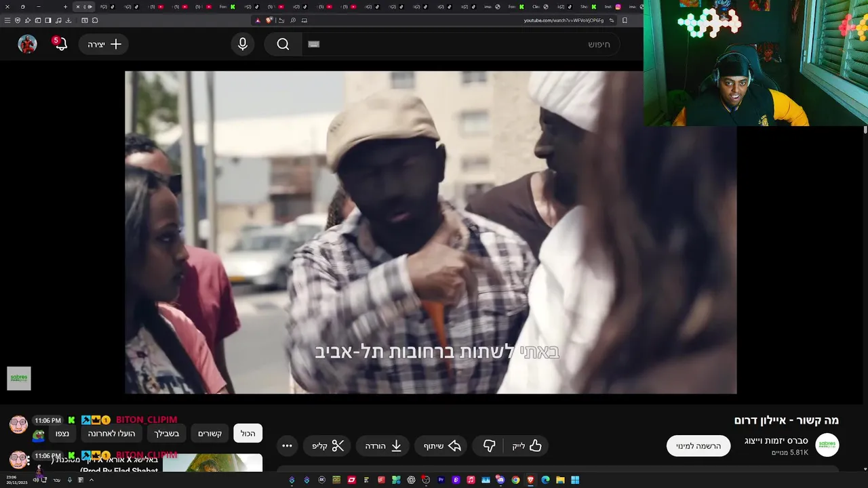The width and height of the screenshot is (868, 488).
Task: Open the browser main menu hamburger icon
Action: tap(7, 20)
